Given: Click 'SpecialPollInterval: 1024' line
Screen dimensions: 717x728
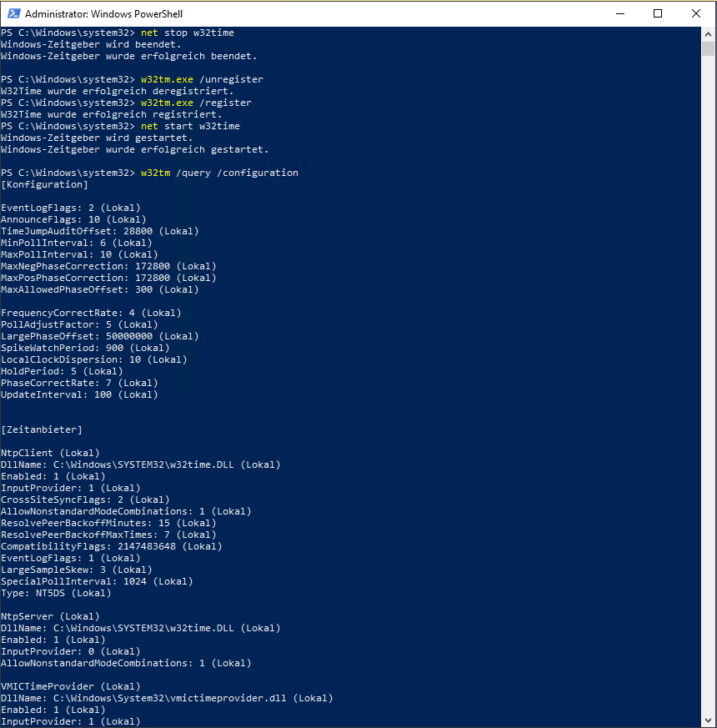Looking at the screenshot, I should click(97, 581).
